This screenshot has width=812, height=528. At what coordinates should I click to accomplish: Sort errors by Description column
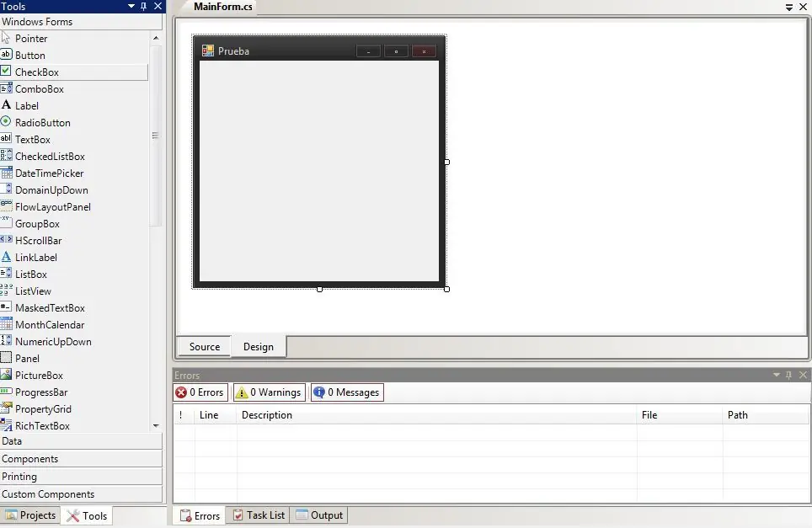coord(436,414)
